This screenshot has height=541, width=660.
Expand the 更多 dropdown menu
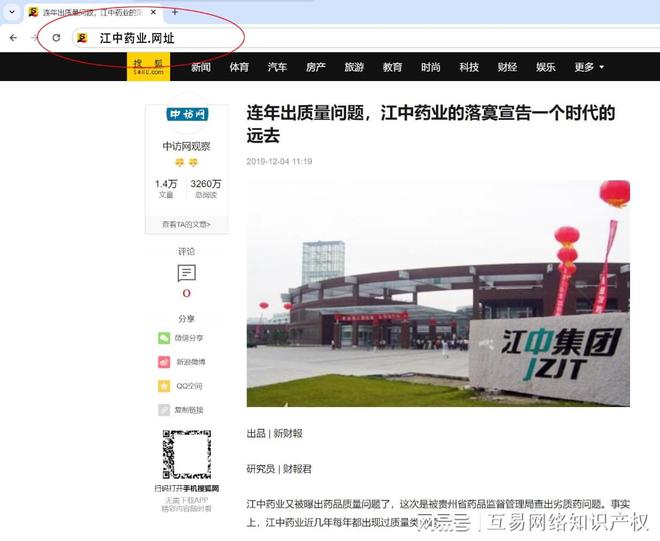(589, 67)
